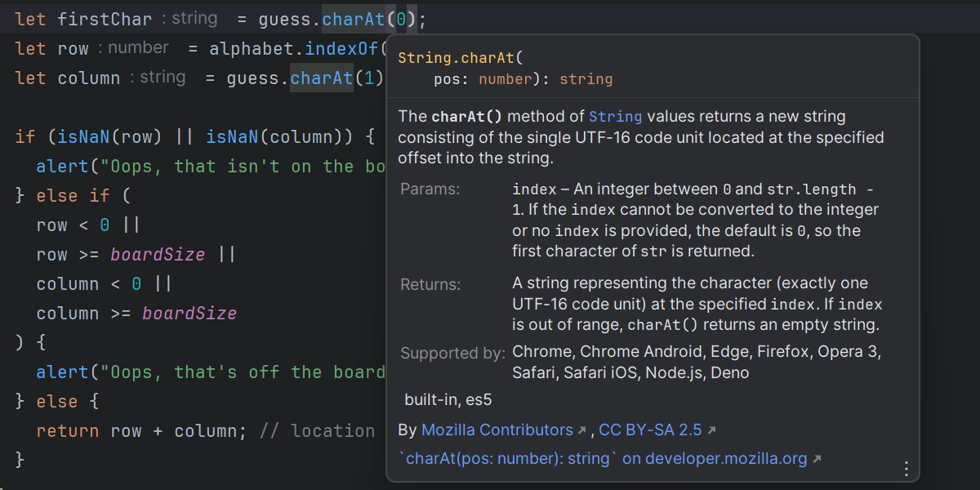The image size is (980, 490).
Task: Select the highlighted charAt call on the firstChar line
Action: 353,18
